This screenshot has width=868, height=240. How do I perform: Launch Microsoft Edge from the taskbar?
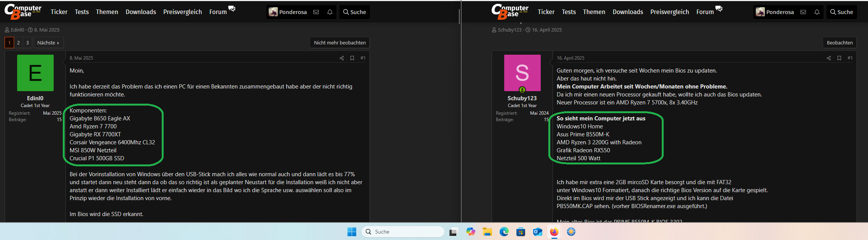coord(504,232)
